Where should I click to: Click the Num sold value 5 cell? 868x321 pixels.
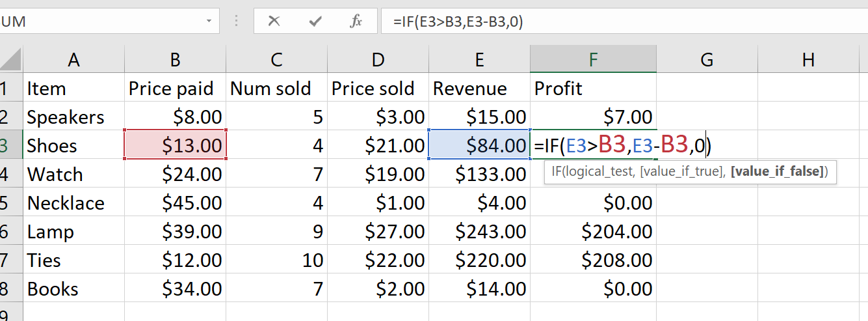pos(276,117)
